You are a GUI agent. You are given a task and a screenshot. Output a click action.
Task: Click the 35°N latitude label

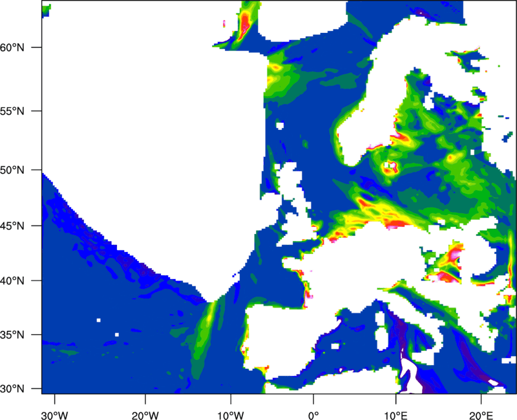click(x=12, y=335)
